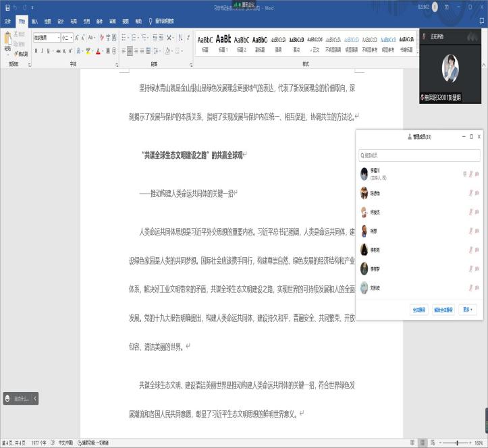This screenshot has height=448, width=488.
Task: Open the 文件 menu
Action: click(x=8, y=21)
